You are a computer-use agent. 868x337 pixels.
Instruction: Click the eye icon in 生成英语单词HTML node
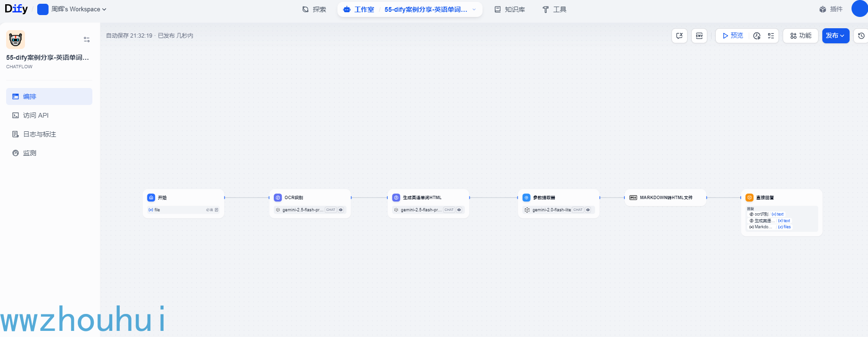click(x=459, y=210)
